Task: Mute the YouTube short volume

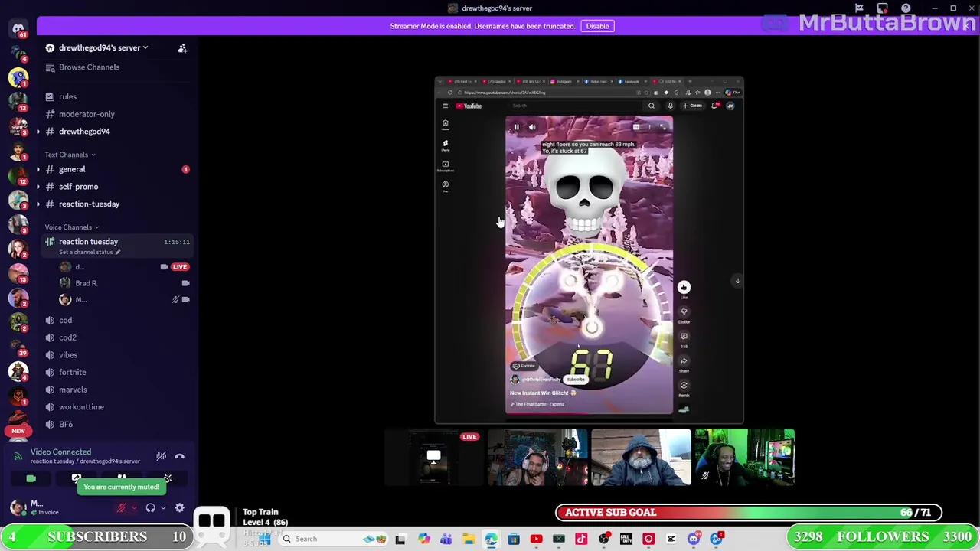Action: [532, 127]
